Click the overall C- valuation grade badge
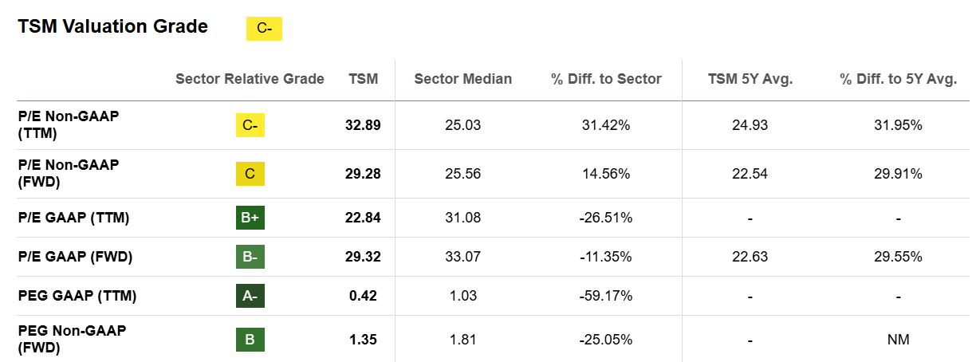Viewport: 980px width, 362px height. click(x=265, y=29)
